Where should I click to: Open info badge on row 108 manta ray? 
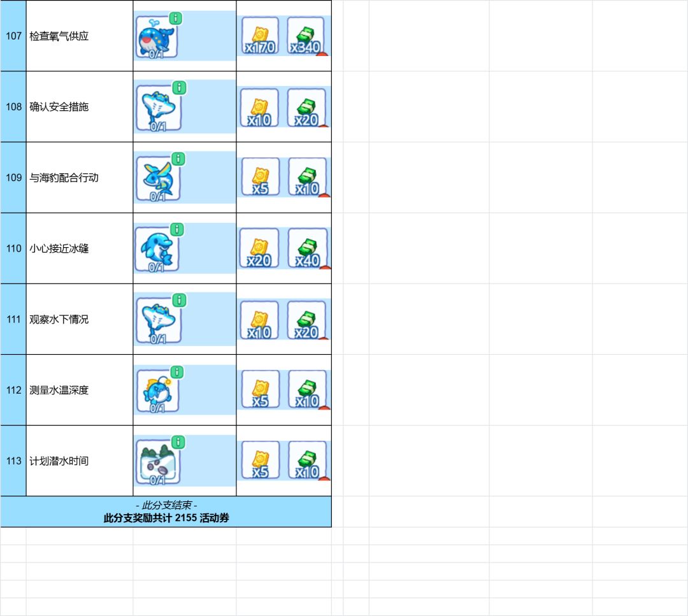coord(179,88)
